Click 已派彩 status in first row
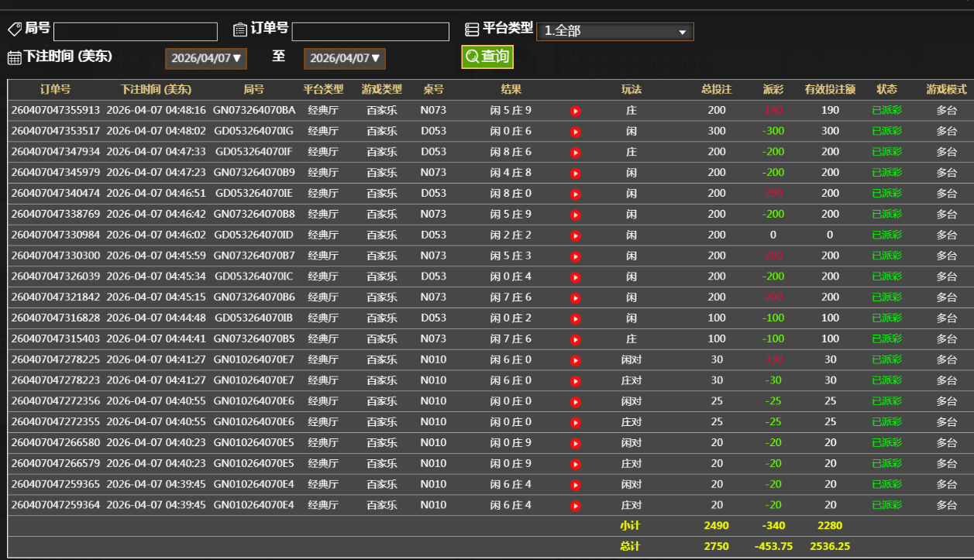Image resolution: width=974 pixels, height=560 pixels. [x=886, y=110]
